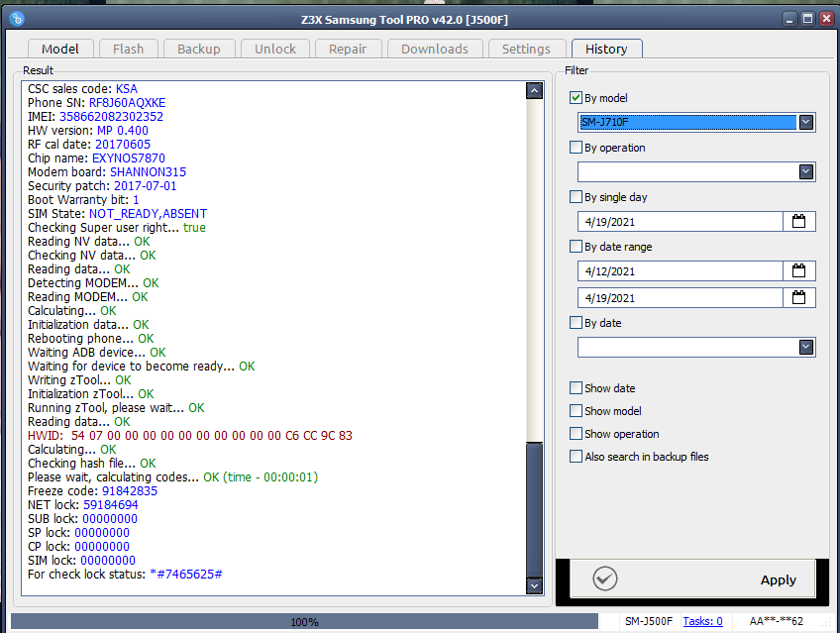Screen dimensions: 840x633
Task: Maximize the Z3X Samsung Tool window
Action: pyautogui.click(x=808, y=19)
